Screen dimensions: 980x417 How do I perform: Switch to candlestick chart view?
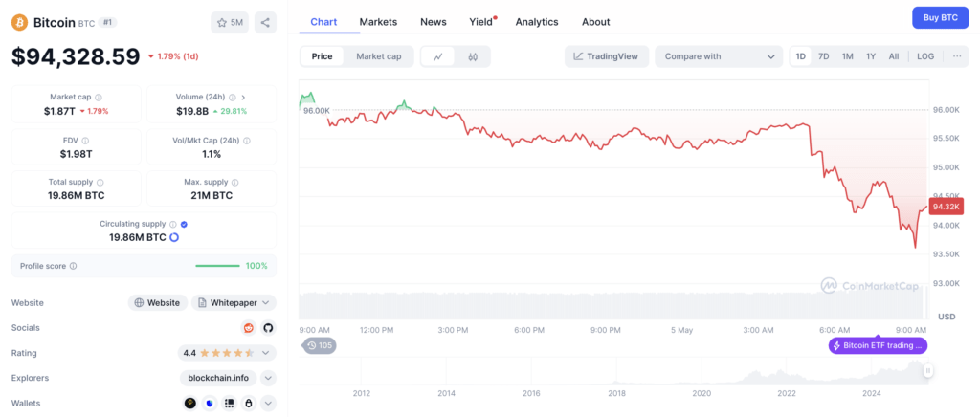(473, 56)
